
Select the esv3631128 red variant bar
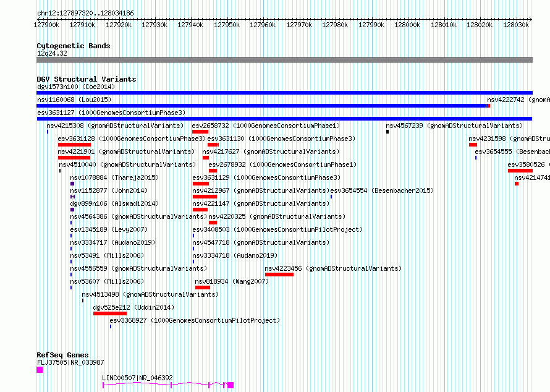click(x=74, y=145)
